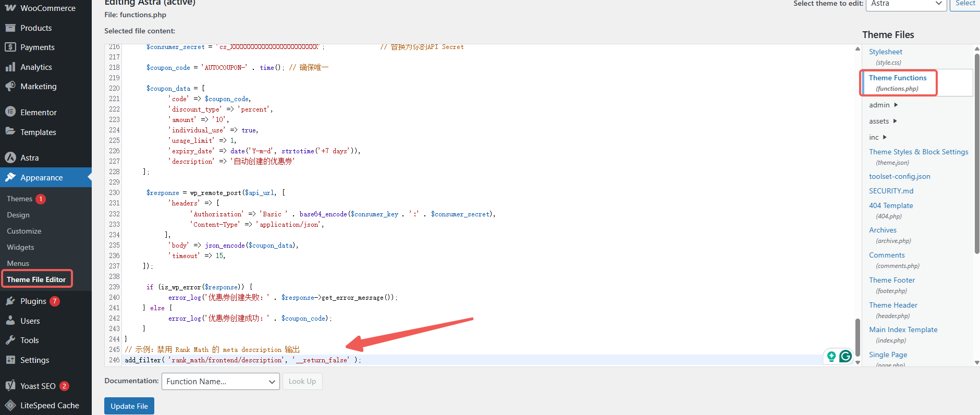Expand the inc folder arrow
The width and height of the screenshot is (980, 415).
(885, 138)
